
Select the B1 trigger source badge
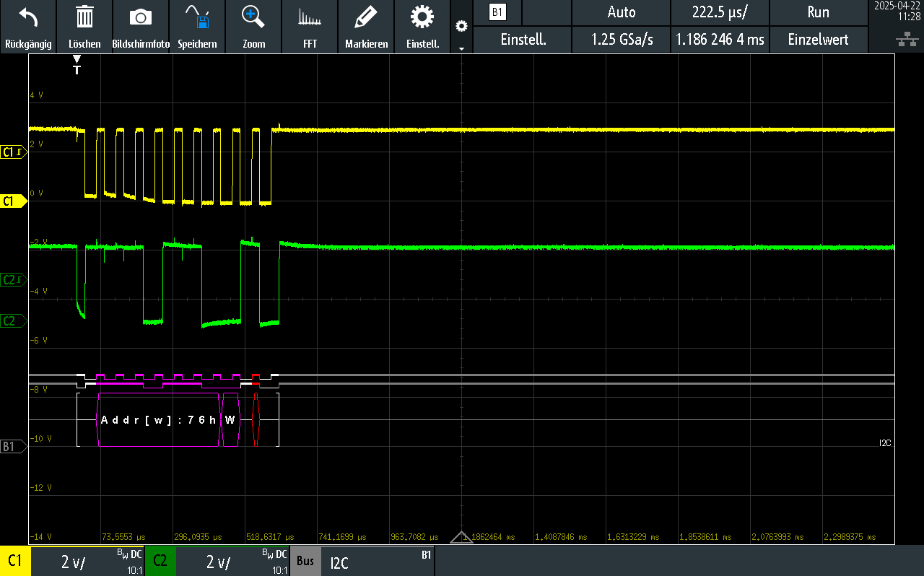(x=497, y=12)
